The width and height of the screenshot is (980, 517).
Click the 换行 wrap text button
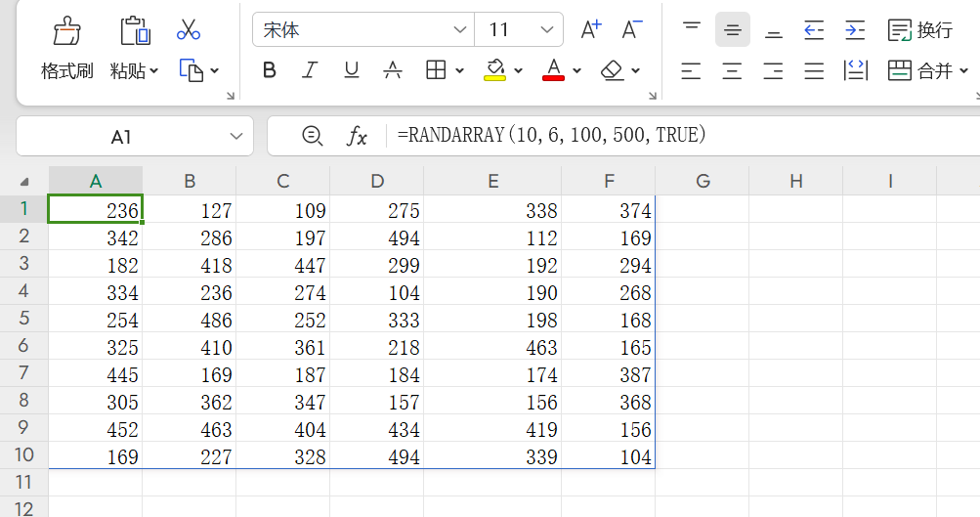click(x=919, y=30)
